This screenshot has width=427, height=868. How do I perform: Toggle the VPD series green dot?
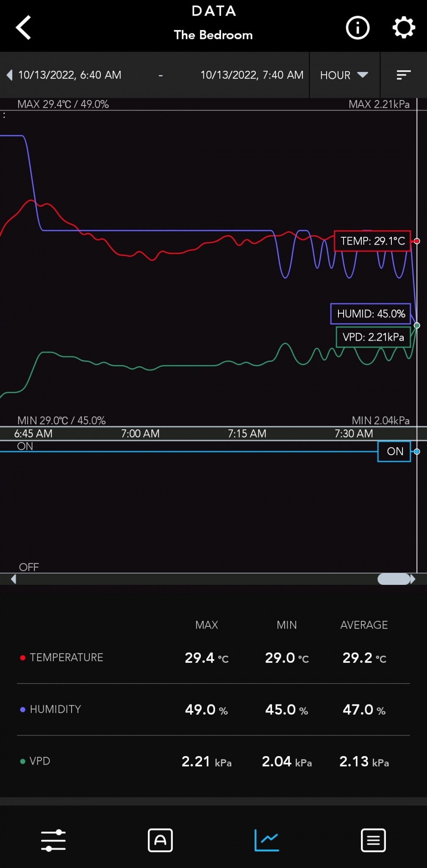pyautogui.click(x=23, y=761)
